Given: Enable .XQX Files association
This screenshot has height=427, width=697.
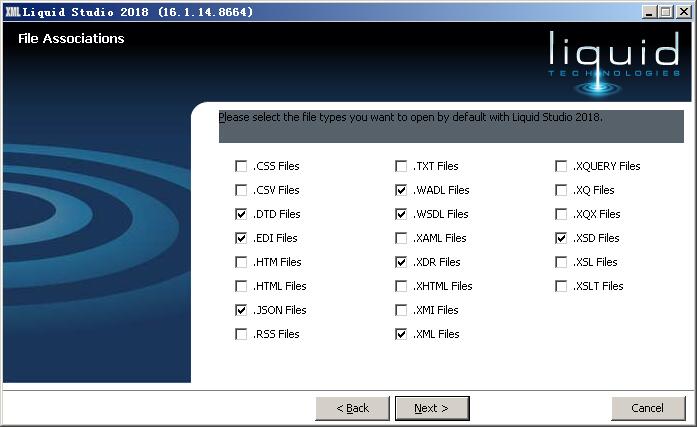Looking at the screenshot, I should 561,214.
